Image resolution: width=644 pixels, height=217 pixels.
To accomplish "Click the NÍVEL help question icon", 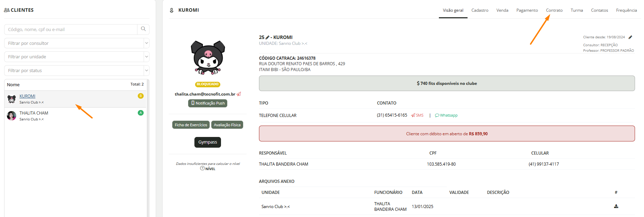I will point(202,168).
